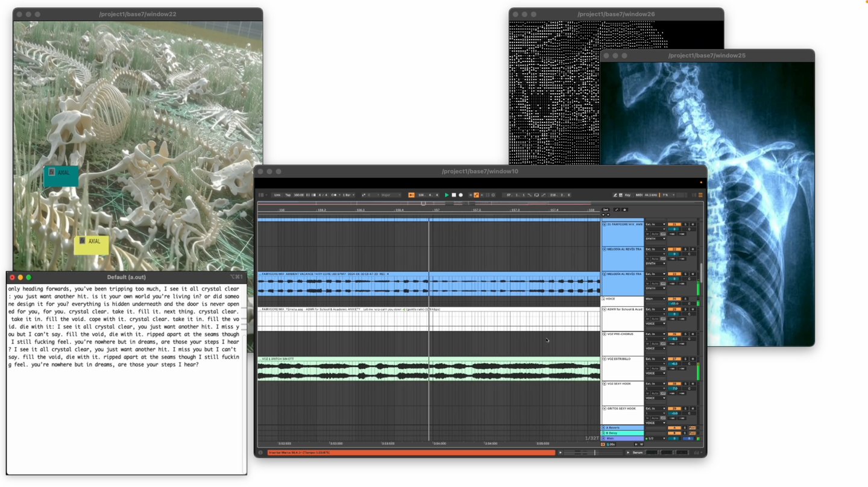Solo the VOZ SEXY HOOK track
This screenshot has height=487, width=868.
pyautogui.click(x=685, y=384)
